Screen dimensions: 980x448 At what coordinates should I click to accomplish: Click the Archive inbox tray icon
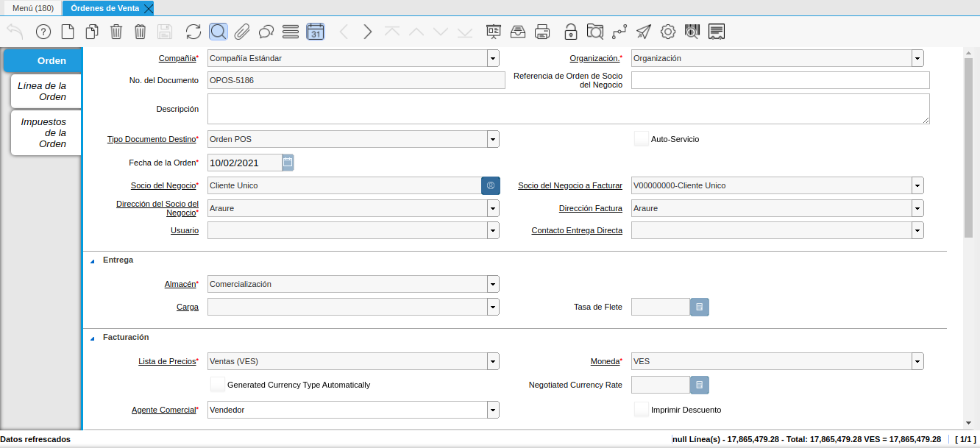coord(518,32)
